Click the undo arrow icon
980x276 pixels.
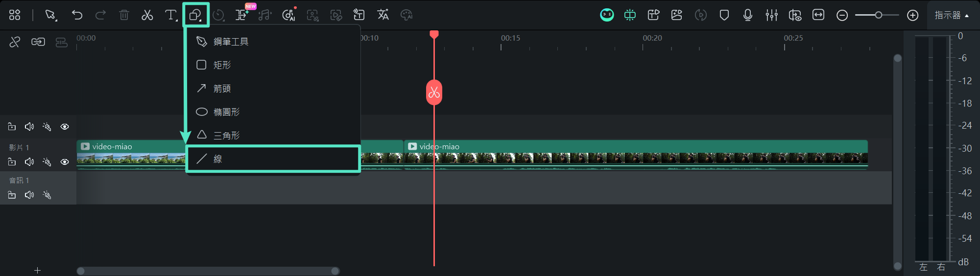77,15
